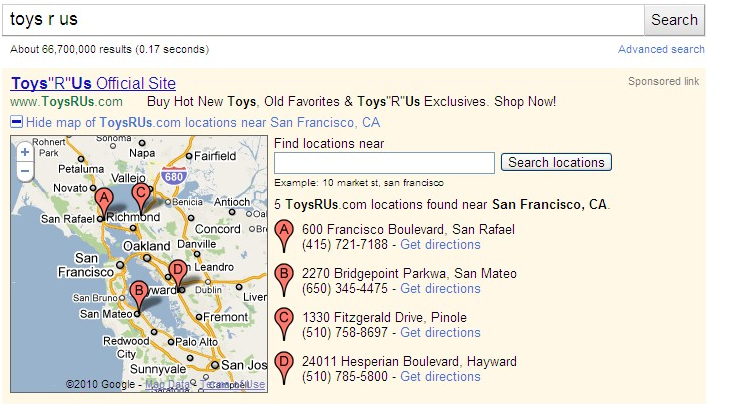753x418 pixels.
Task: Zoom out of the map with minus button
Action: coord(25,171)
